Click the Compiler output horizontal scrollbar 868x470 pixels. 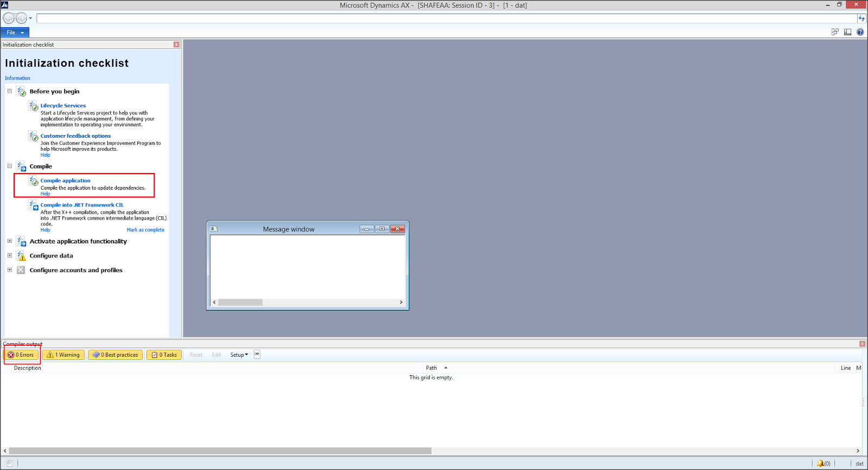(x=220, y=451)
